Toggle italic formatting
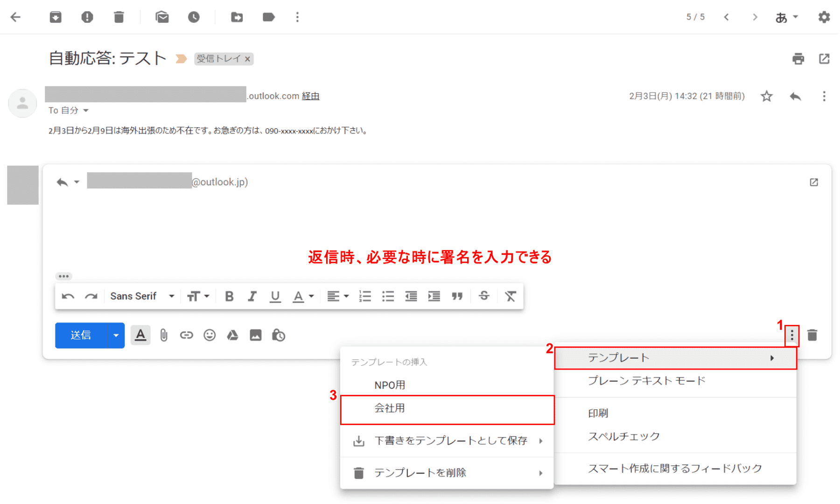 [252, 296]
